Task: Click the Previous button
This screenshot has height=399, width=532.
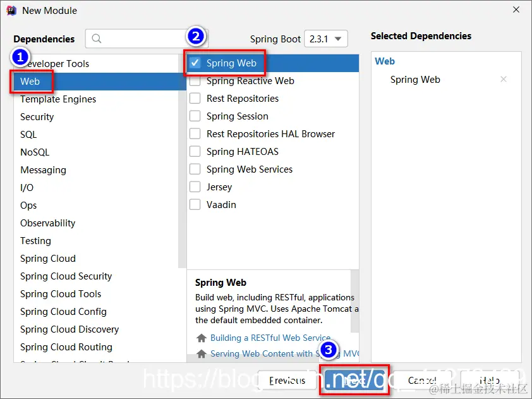Action: click(287, 380)
